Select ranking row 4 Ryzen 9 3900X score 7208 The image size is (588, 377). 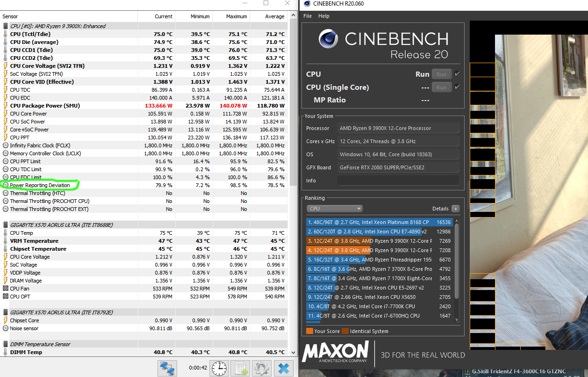(379, 250)
